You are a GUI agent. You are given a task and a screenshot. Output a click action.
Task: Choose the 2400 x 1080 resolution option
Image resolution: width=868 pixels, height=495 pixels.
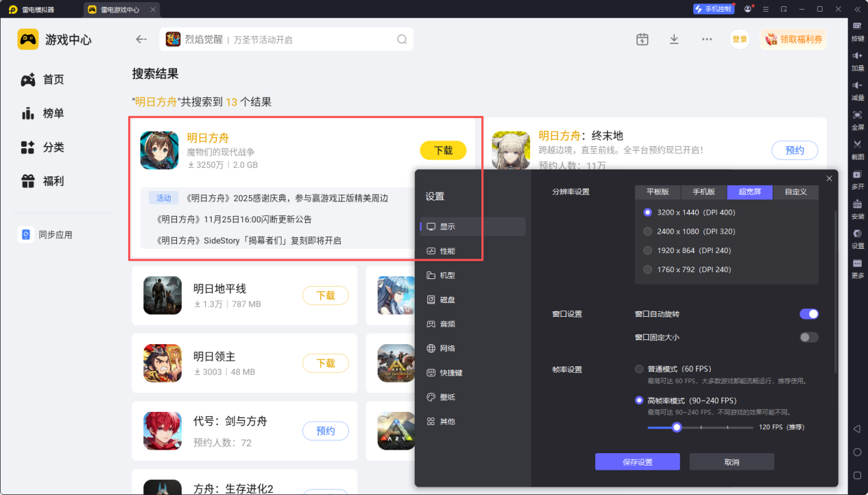(x=647, y=231)
